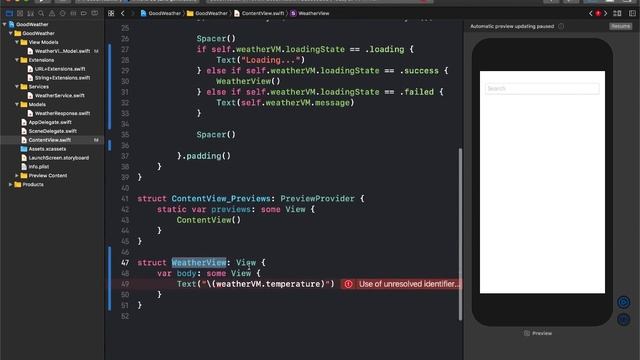640x360 pixels.
Task: Open the Issue navigator warning icon
Action: tap(52, 13)
